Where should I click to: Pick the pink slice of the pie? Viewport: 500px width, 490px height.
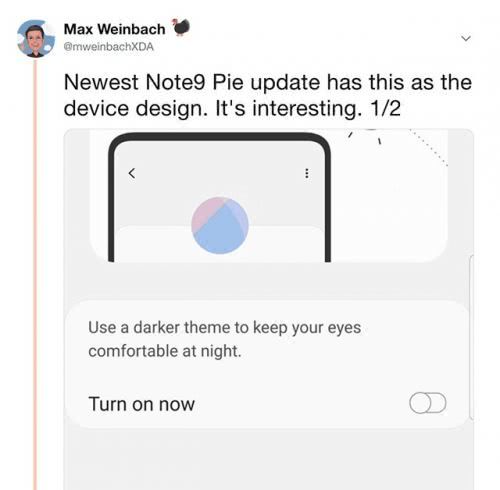point(206,212)
